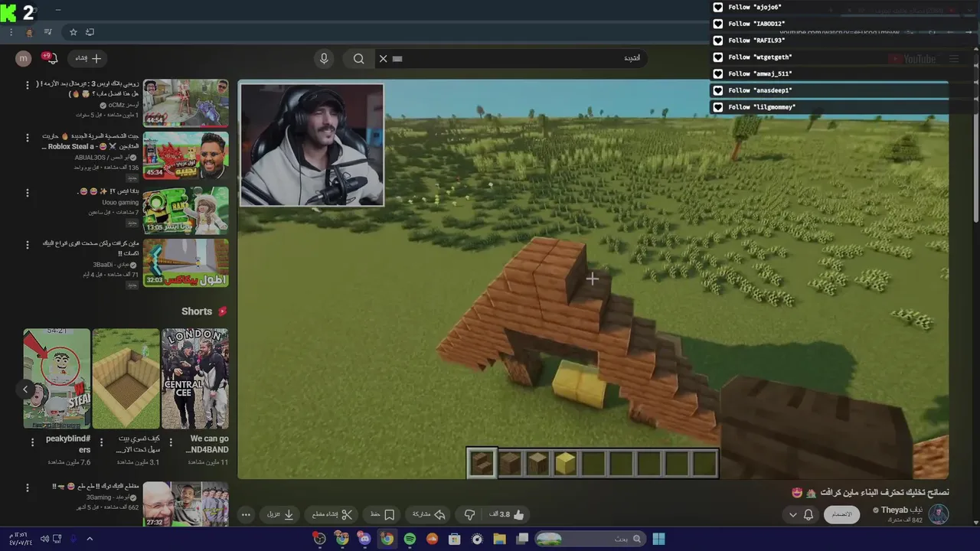
Task: Open the Windows Start button
Action: pyautogui.click(x=658, y=539)
